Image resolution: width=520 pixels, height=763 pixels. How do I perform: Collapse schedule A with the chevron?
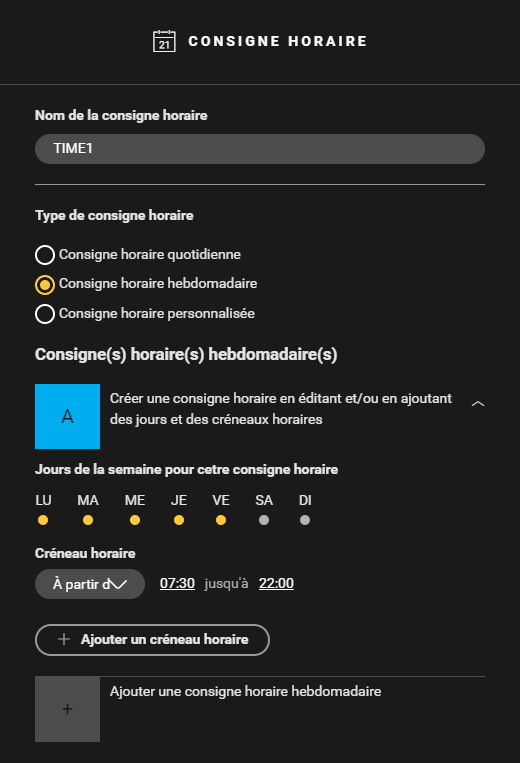pyautogui.click(x=478, y=404)
